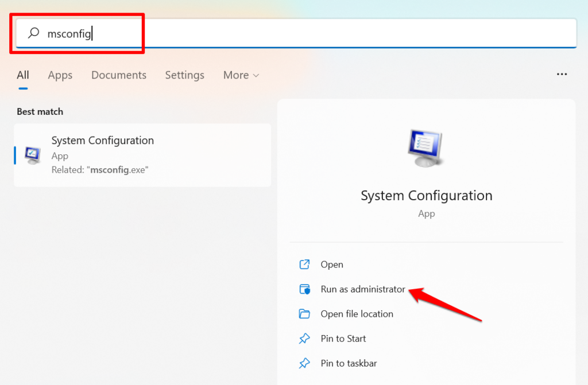Viewport: 588px width, 385px height.
Task: Click the large System Configuration app icon
Action: pos(425,147)
